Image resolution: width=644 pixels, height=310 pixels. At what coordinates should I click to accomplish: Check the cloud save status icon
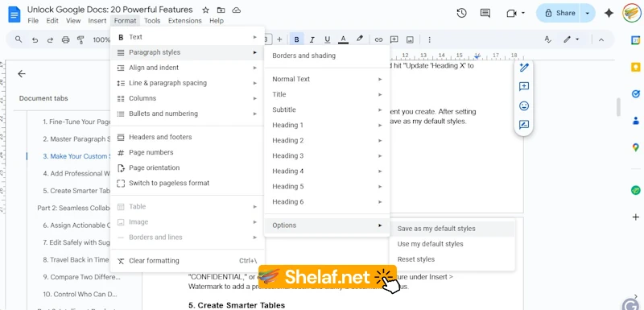click(x=236, y=10)
